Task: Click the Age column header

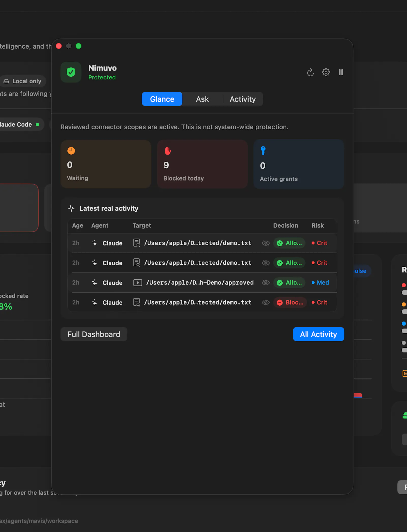Action: [78, 226]
